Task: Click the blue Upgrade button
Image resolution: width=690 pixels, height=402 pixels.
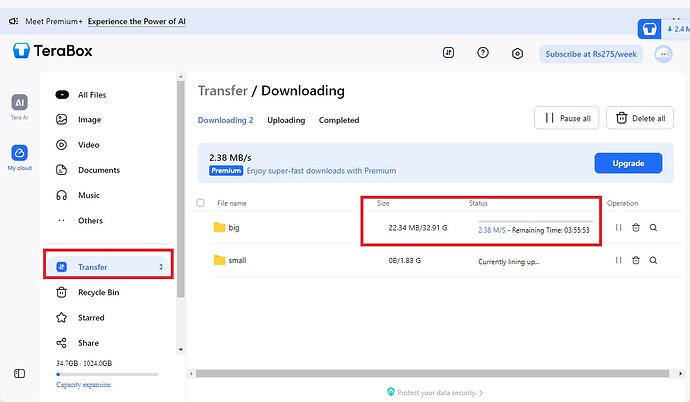Action: 628,163
